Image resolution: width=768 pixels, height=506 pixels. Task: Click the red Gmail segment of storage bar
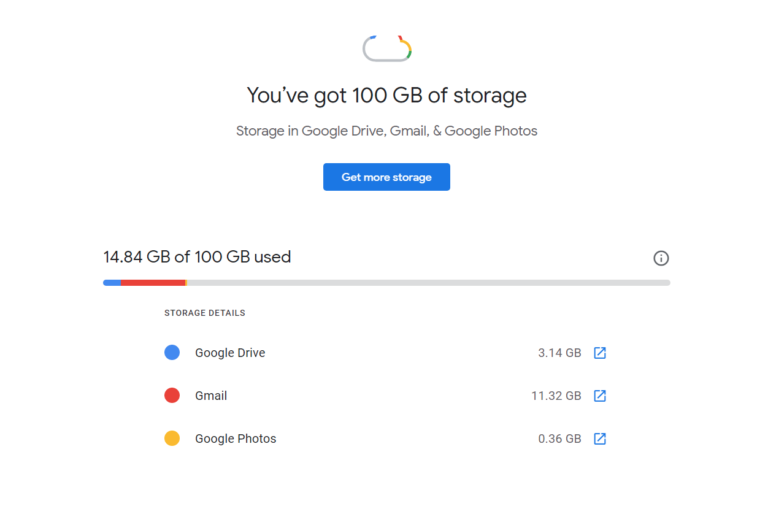click(152, 283)
